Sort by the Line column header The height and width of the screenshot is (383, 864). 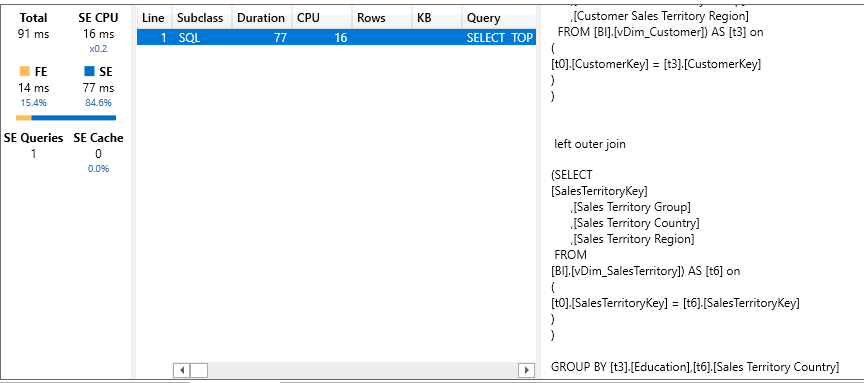pyautogui.click(x=154, y=18)
